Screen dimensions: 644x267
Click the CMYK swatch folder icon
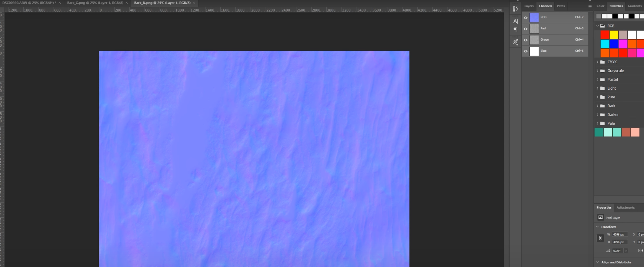pyautogui.click(x=602, y=62)
